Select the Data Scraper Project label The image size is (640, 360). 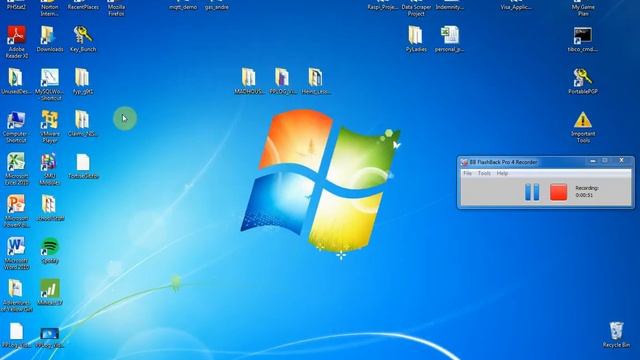(x=416, y=10)
